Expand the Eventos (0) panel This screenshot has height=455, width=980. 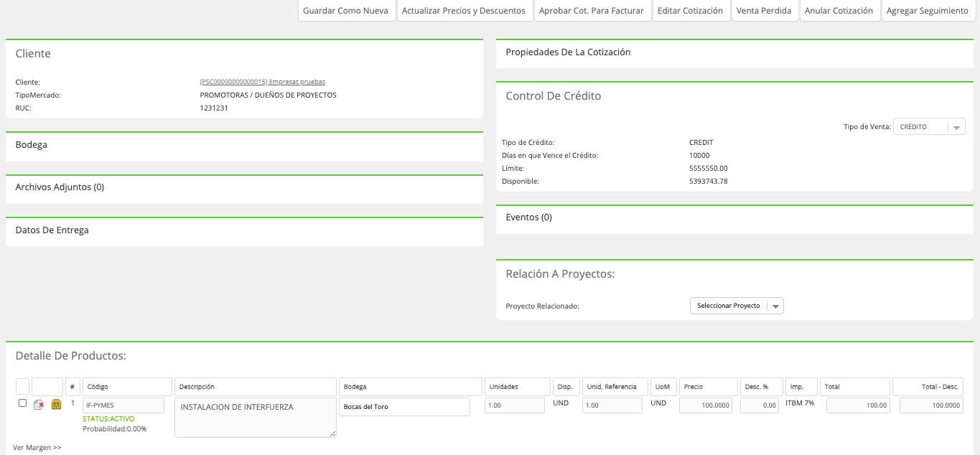tap(734, 217)
